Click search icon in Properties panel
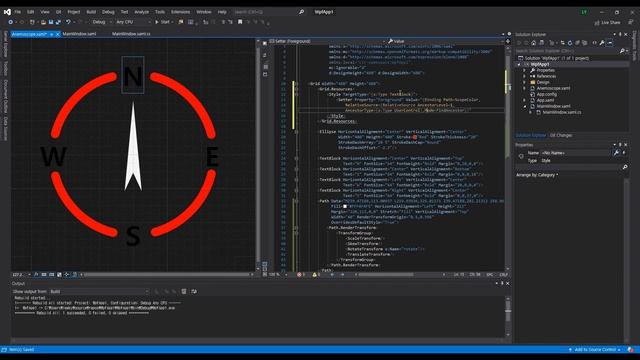This screenshot has width=640, height=360. (x=624, y=167)
